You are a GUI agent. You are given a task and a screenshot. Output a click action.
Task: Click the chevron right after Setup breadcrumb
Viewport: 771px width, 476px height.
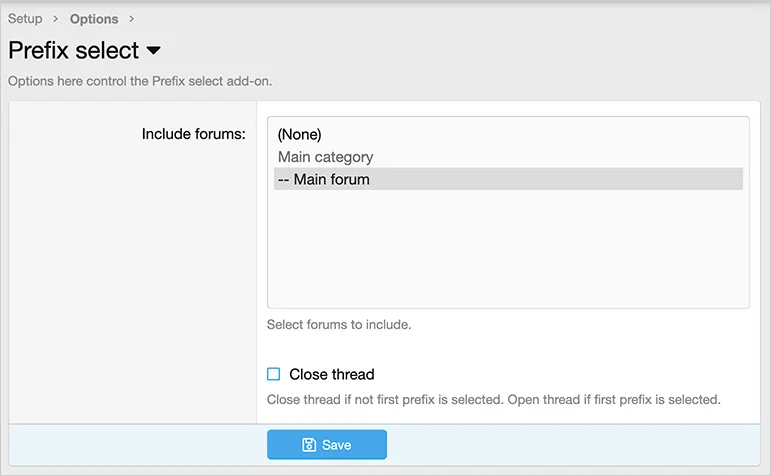click(x=56, y=19)
